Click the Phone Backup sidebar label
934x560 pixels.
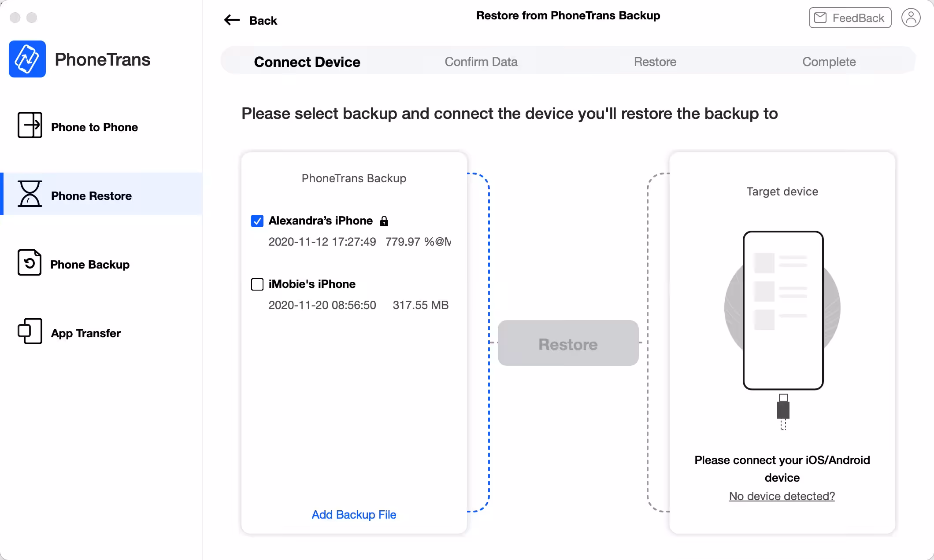pyautogui.click(x=90, y=265)
